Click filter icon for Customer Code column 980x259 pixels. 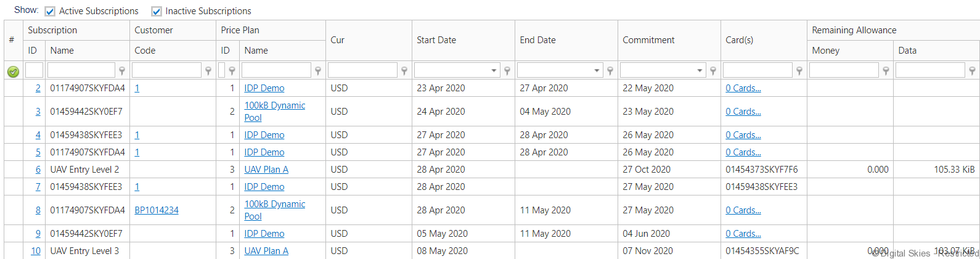(208, 71)
